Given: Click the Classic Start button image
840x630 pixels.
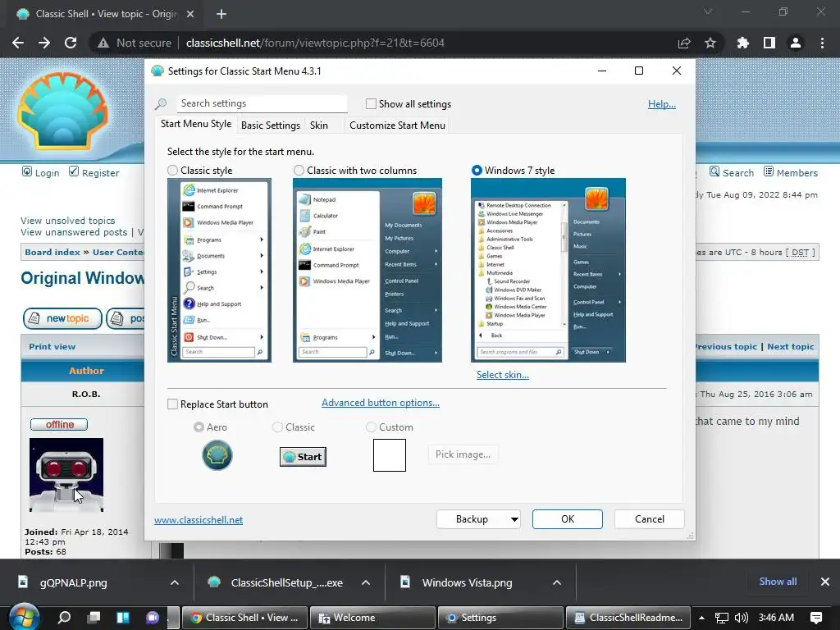Looking at the screenshot, I should (x=303, y=457).
